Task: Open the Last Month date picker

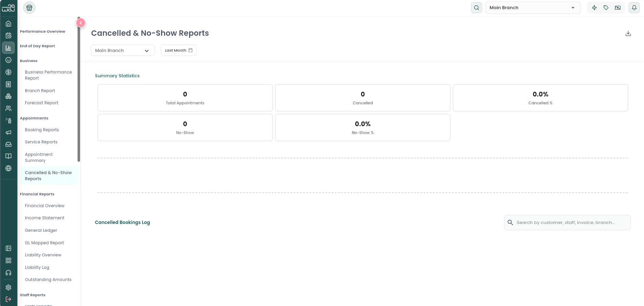Action: click(x=179, y=50)
